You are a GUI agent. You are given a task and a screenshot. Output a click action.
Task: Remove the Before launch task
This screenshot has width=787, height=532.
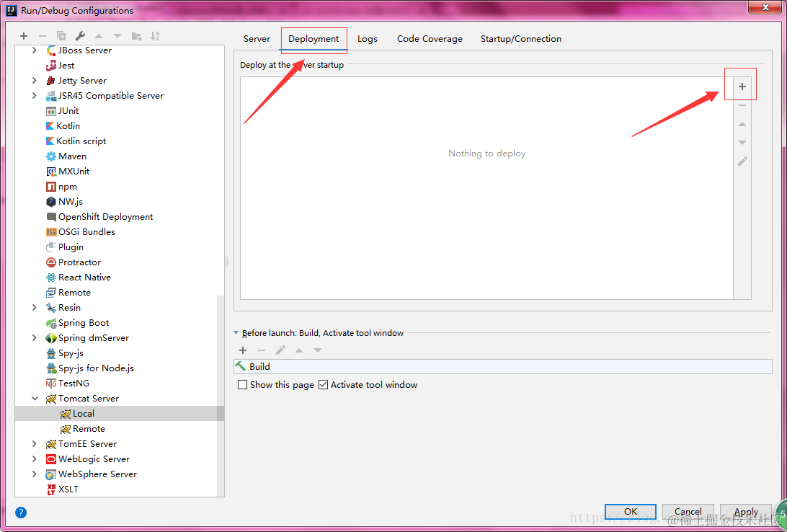click(x=262, y=350)
